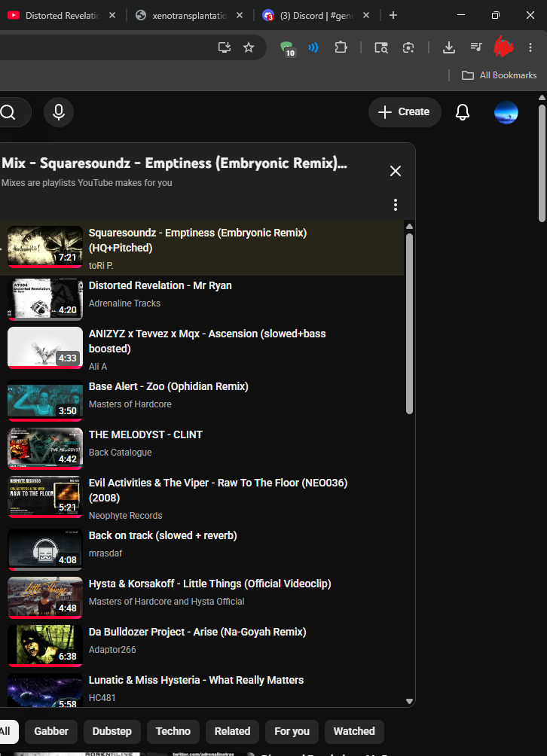This screenshot has width=547, height=756.
Task: Click the 4:33 Ascension thumbnail
Action: [x=45, y=348]
